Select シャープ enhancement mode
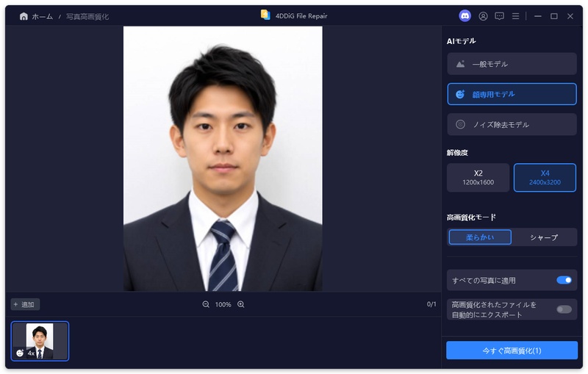 click(x=544, y=237)
